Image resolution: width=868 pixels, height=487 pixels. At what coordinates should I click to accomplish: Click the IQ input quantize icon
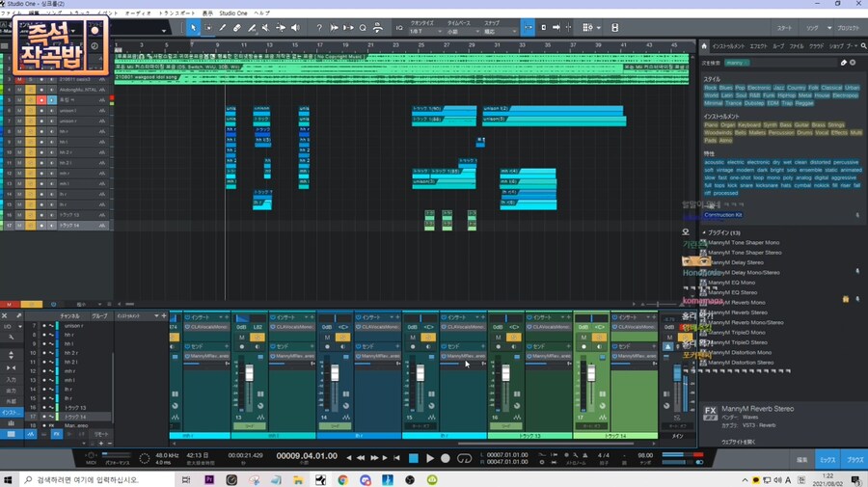399,27
